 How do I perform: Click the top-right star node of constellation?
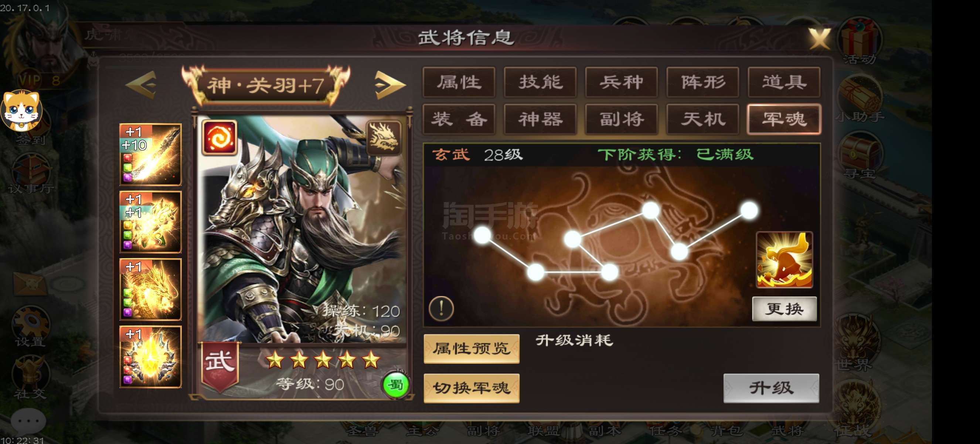pyautogui.click(x=749, y=211)
